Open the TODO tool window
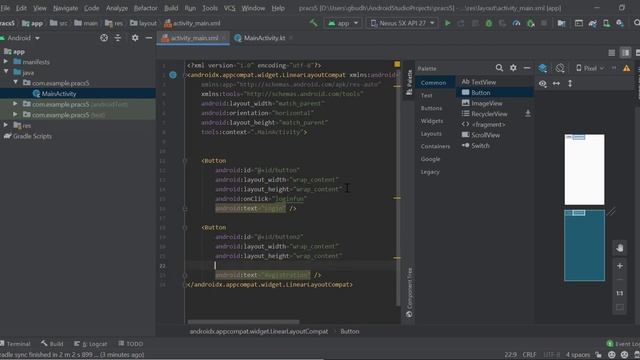The height and width of the screenshot is (360, 640). [131, 344]
